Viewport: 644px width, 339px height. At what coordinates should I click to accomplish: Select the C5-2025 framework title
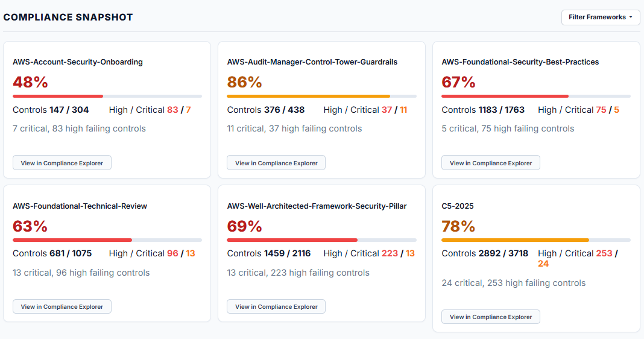(458, 206)
